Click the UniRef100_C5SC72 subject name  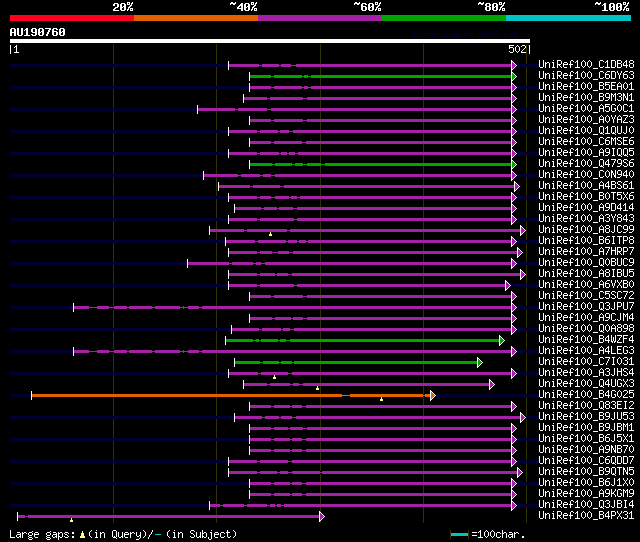pyautogui.click(x=586, y=296)
